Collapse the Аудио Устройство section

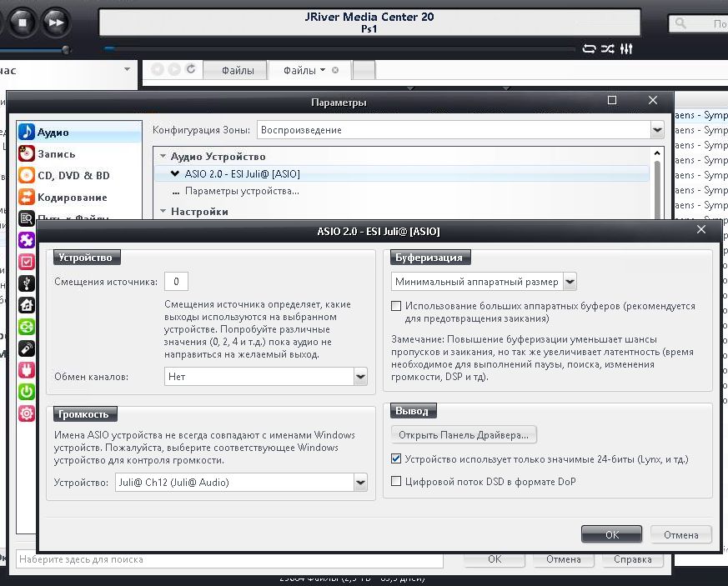point(163,157)
